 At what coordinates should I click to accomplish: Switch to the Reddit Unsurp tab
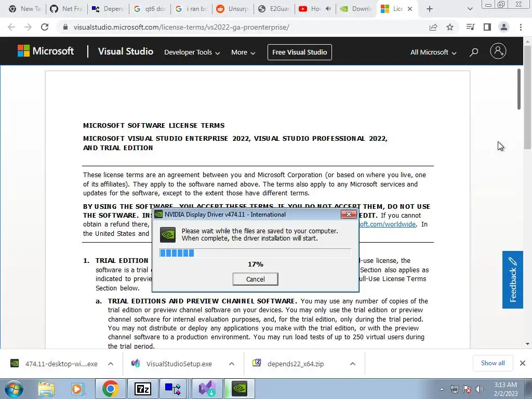(x=233, y=9)
